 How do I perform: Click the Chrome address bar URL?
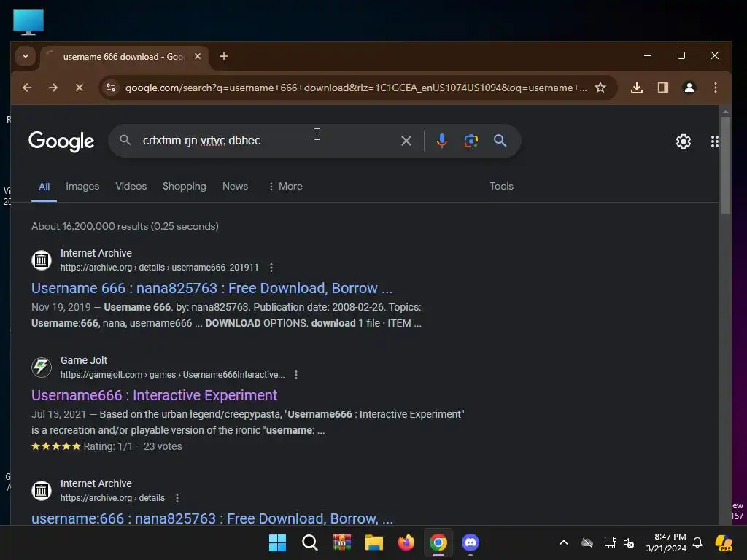tap(355, 87)
